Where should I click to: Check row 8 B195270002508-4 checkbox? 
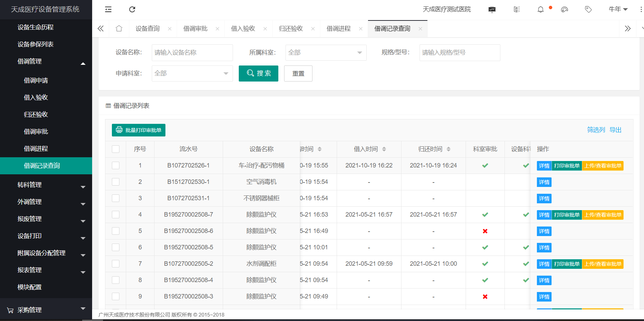pyautogui.click(x=116, y=280)
